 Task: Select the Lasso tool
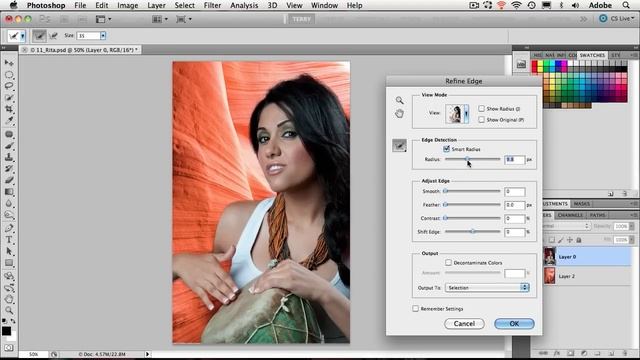click(9, 86)
